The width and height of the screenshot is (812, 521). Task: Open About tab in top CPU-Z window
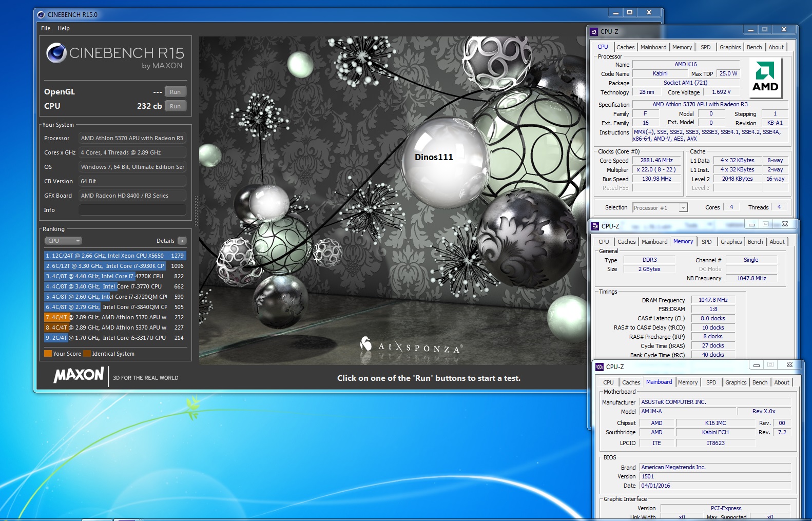(x=776, y=47)
